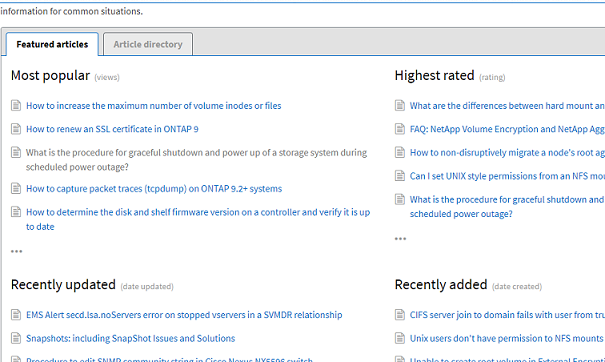The width and height of the screenshot is (605, 362).
Task: Open 'Can I set UNIX style permissions' article
Action: [507, 176]
